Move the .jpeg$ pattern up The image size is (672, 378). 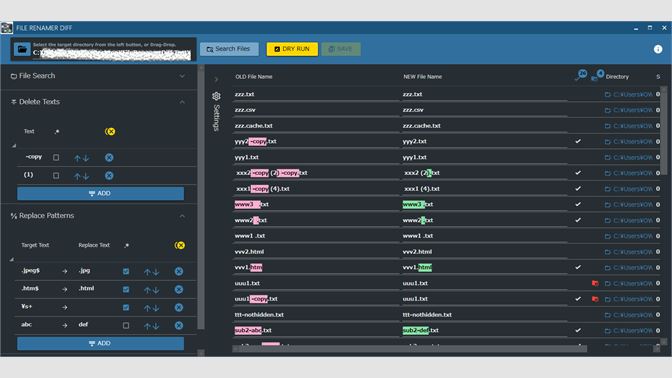(147, 272)
